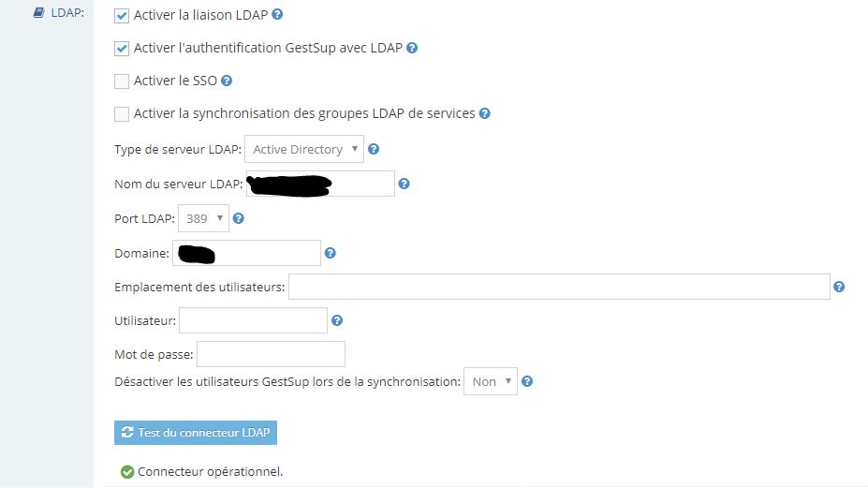Click help icon beside Activer le SSO
Viewport: 868px width, 488px height.
pos(226,81)
